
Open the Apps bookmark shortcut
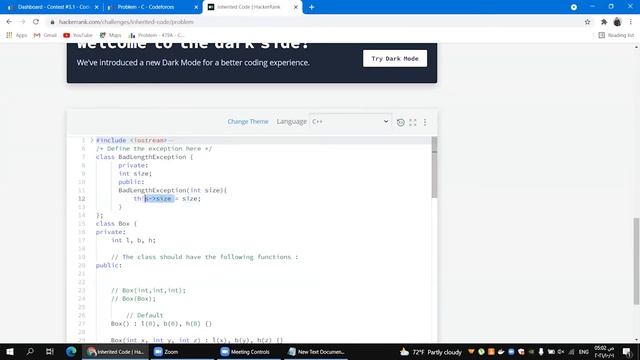(x=17, y=35)
